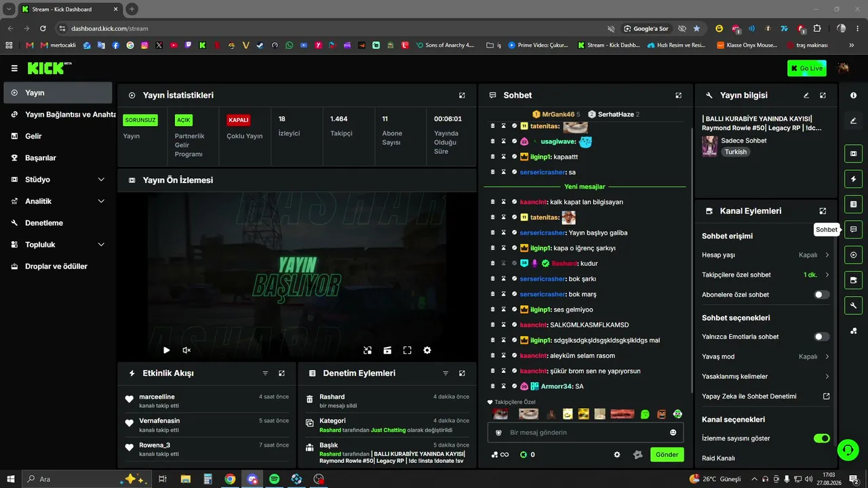
Task: Toggle stream preview widget in right sidebar
Action: point(853,153)
